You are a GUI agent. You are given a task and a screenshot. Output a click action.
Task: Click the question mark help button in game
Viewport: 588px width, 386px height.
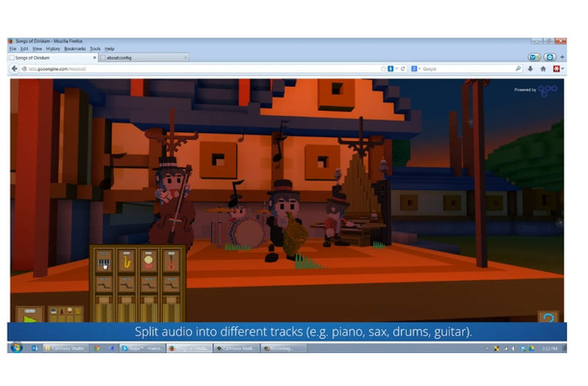coord(548,317)
